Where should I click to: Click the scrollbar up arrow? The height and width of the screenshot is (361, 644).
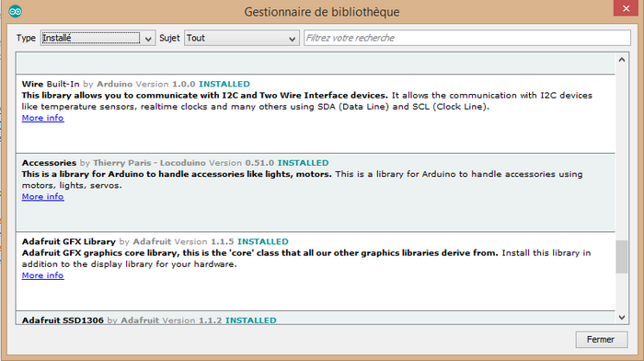(x=622, y=60)
